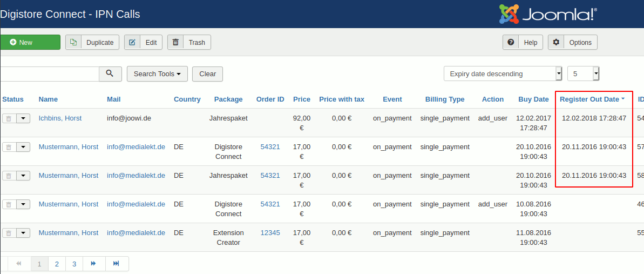Click the Options gear icon
The height and width of the screenshot is (274, 644).
coord(556,42)
